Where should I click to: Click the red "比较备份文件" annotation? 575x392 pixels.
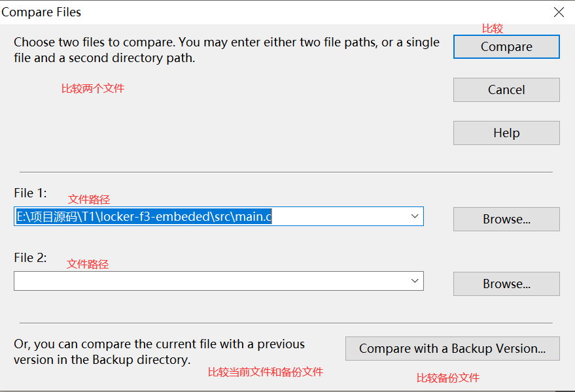[448, 378]
